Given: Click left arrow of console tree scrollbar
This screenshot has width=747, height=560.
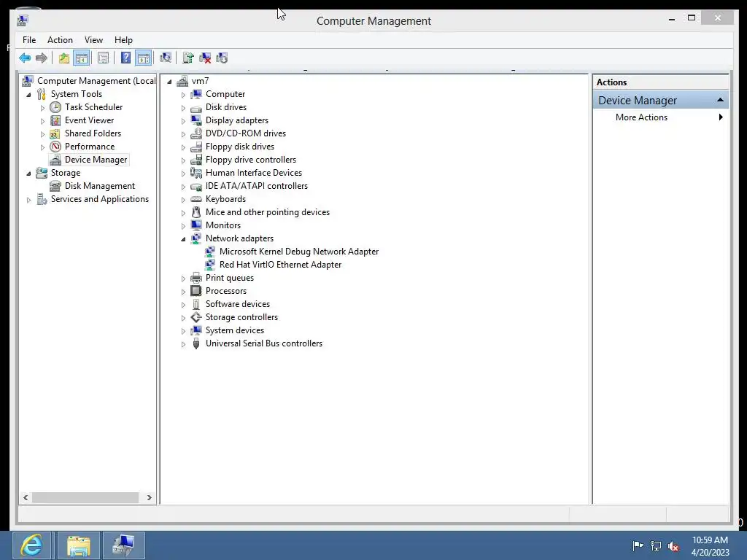Looking at the screenshot, I should [26, 497].
